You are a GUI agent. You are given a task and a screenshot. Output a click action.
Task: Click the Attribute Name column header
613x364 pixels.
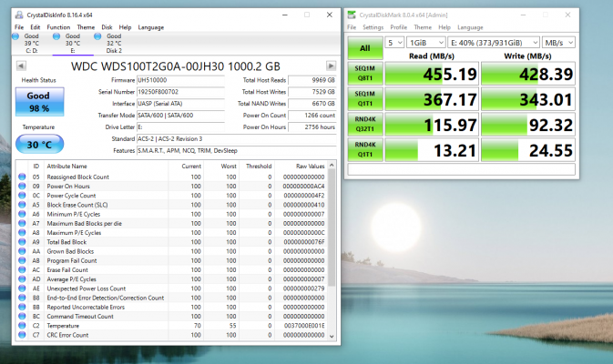pyautogui.click(x=106, y=166)
